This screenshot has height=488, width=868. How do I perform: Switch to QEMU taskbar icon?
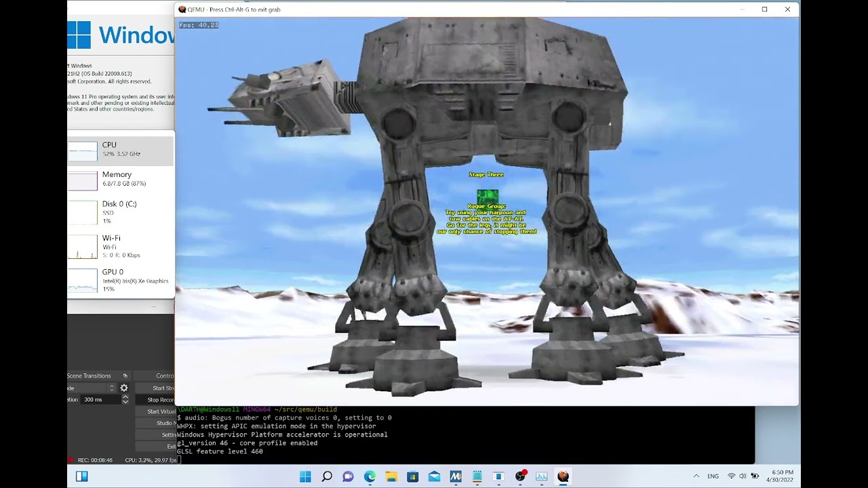tap(563, 476)
